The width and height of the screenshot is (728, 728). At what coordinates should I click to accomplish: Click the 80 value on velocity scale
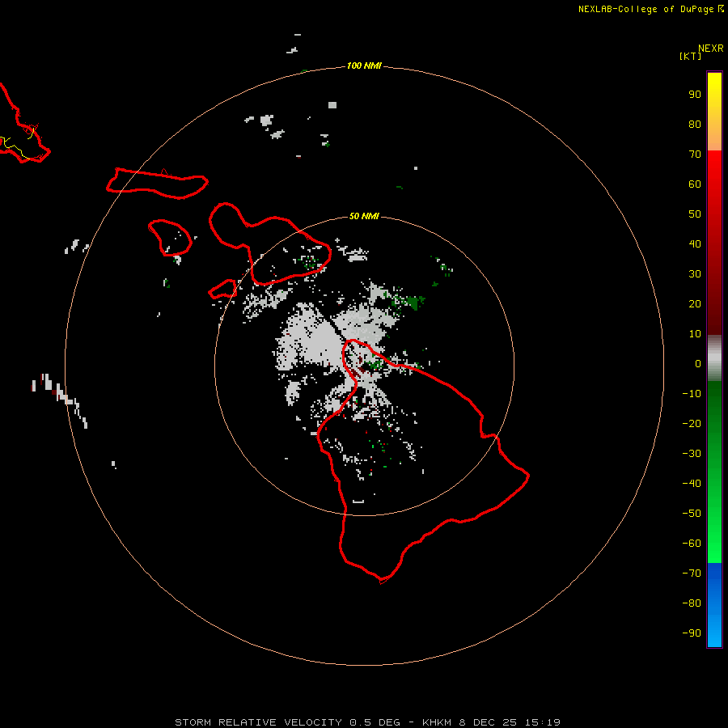[x=695, y=124]
